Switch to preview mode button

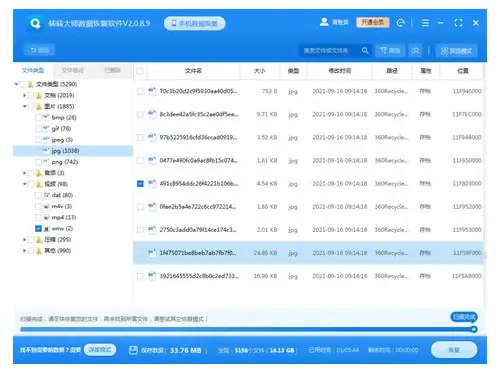(x=456, y=51)
